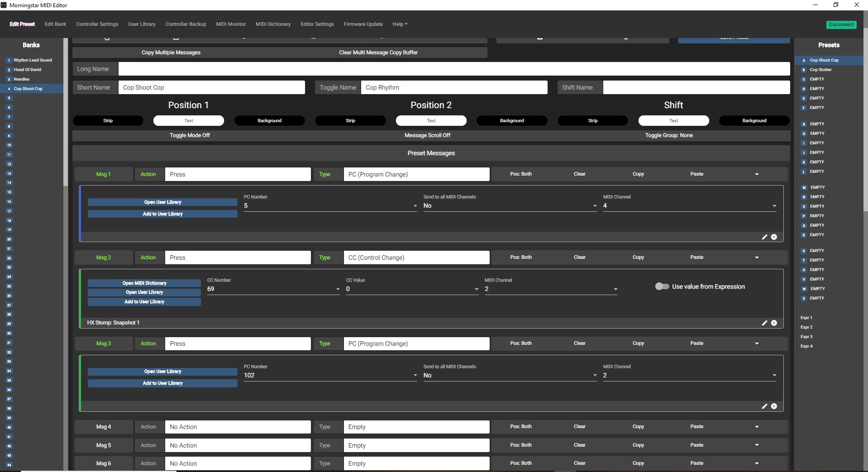Click the bank 5 number badge
The width and height of the screenshot is (868, 472).
tap(9, 98)
